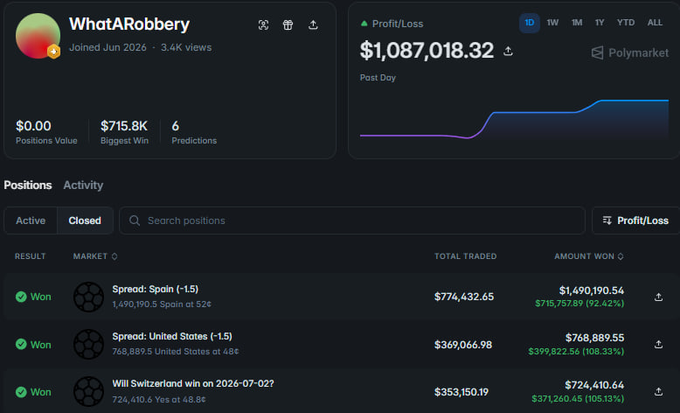Click the Won checkmark in Switzerland row
Screen dimensions: 680x413
[21, 392]
